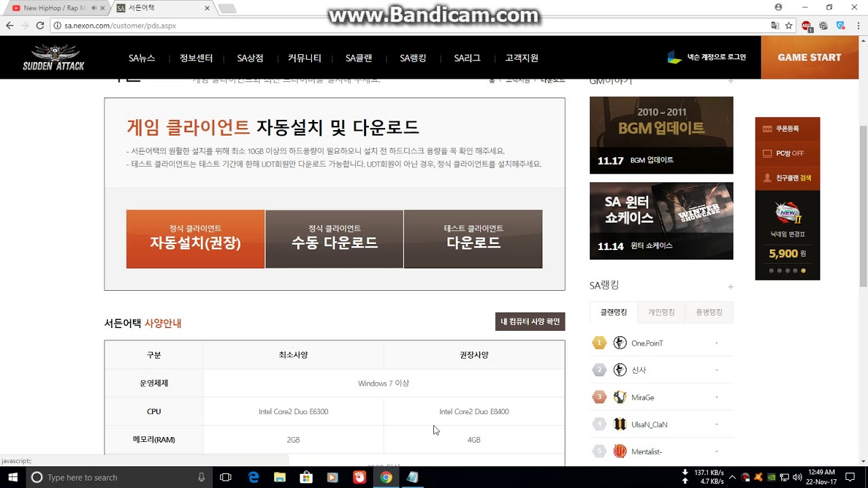
Task: Click the translate page icon
Action: coord(775,26)
